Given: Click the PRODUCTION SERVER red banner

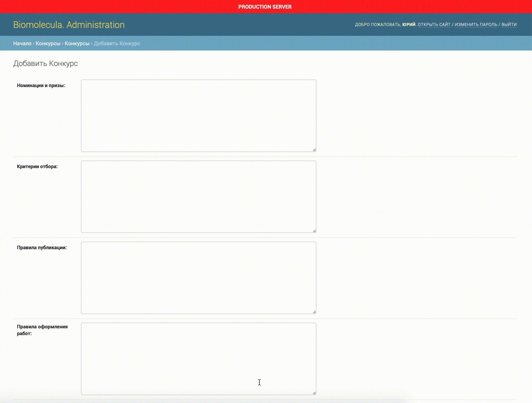Looking at the screenshot, I should coord(265,7).
